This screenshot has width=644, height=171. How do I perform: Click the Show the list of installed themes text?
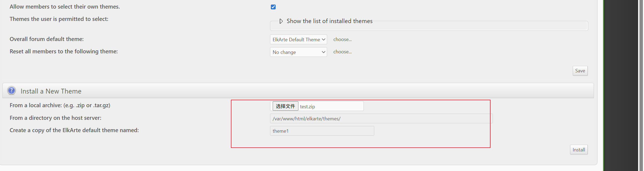(x=330, y=21)
